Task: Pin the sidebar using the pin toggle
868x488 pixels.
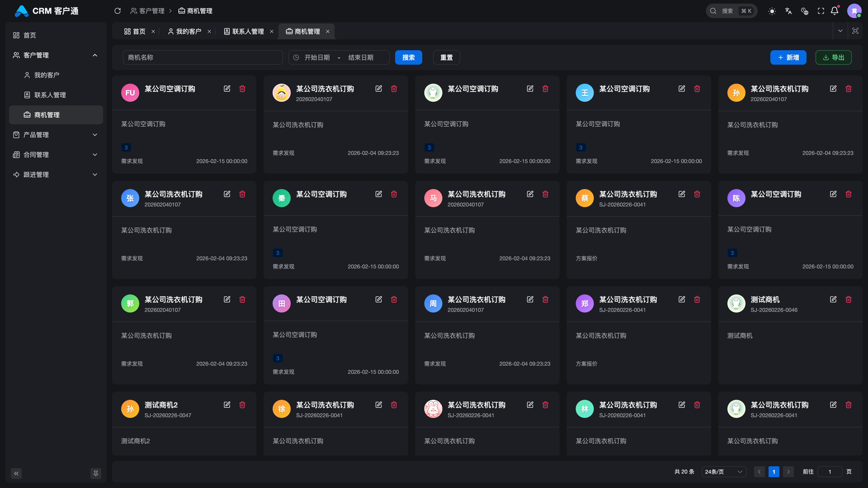Action: click(95, 473)
